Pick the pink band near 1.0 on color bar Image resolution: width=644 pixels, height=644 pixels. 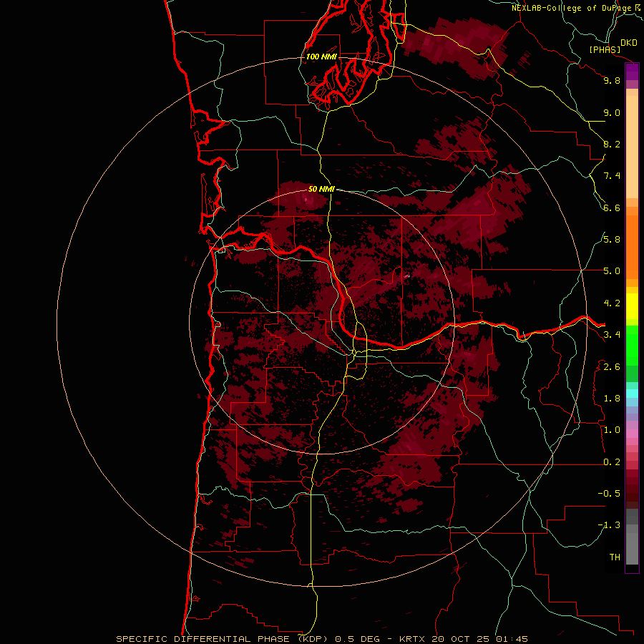[x=632, y=434]
